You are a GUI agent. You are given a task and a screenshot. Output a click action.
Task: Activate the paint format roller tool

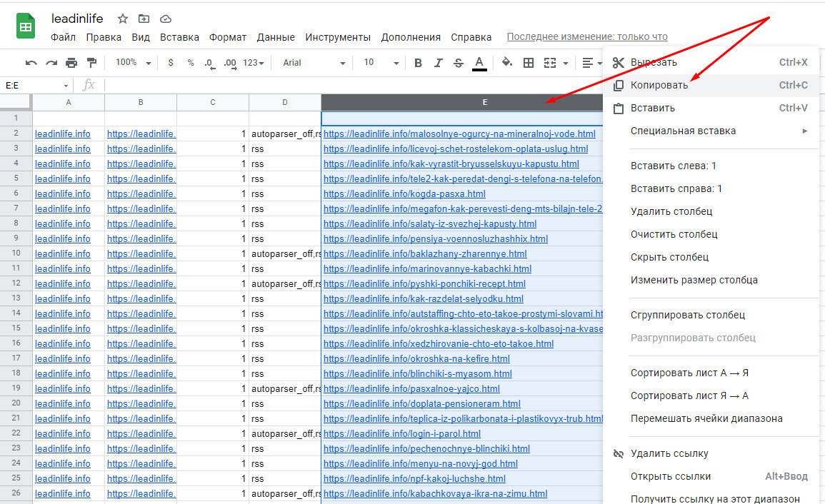pos(91,63)
